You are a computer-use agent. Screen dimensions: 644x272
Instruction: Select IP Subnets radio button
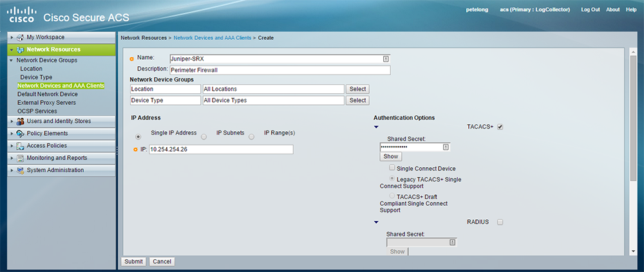(x=204, y=136)
